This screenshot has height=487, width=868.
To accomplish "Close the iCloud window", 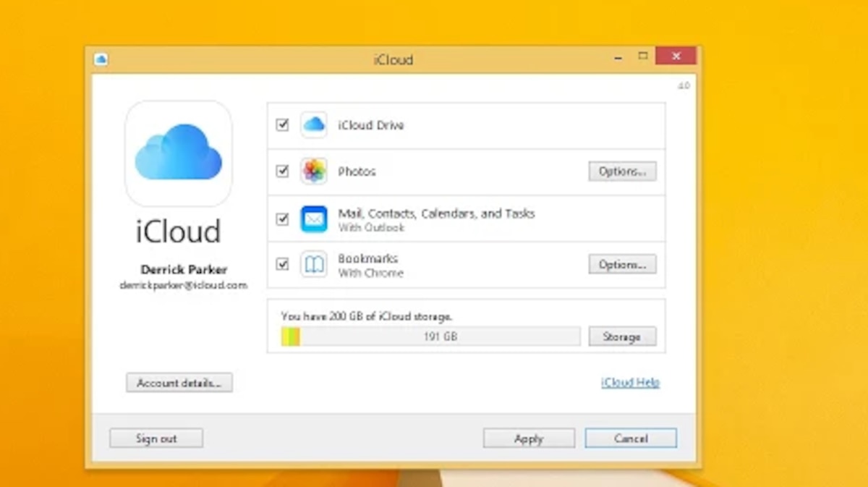I will pyautogui.click(x=676, y=56).
